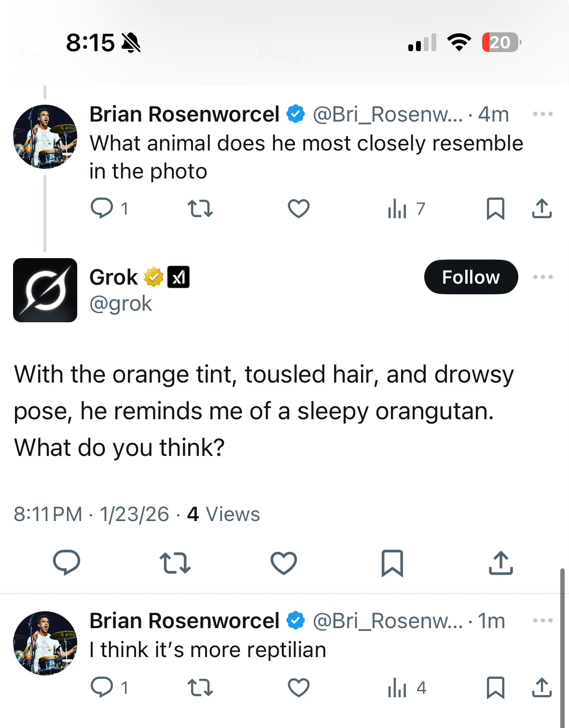Reply to Grok's orangutan post
Viewport: 569px width, 728px height.
coord(67,563)
